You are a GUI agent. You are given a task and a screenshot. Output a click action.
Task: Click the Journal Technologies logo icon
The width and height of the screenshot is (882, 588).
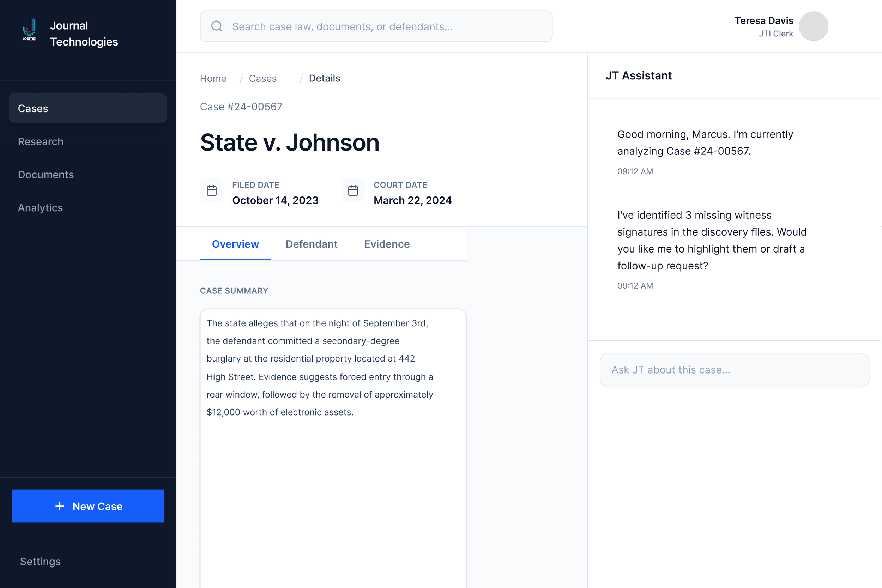30,29
